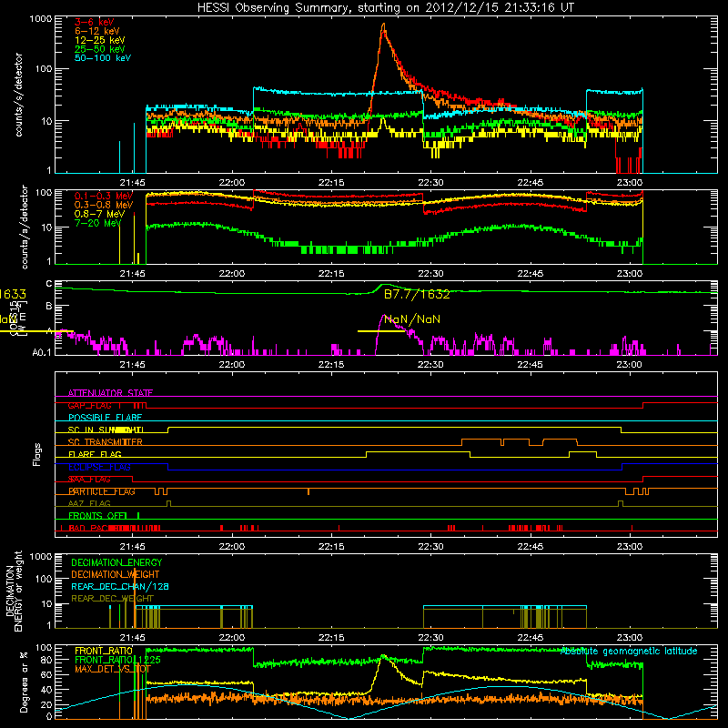
Task: Select the 3-6 keV legend label
Action: (95, 22)
